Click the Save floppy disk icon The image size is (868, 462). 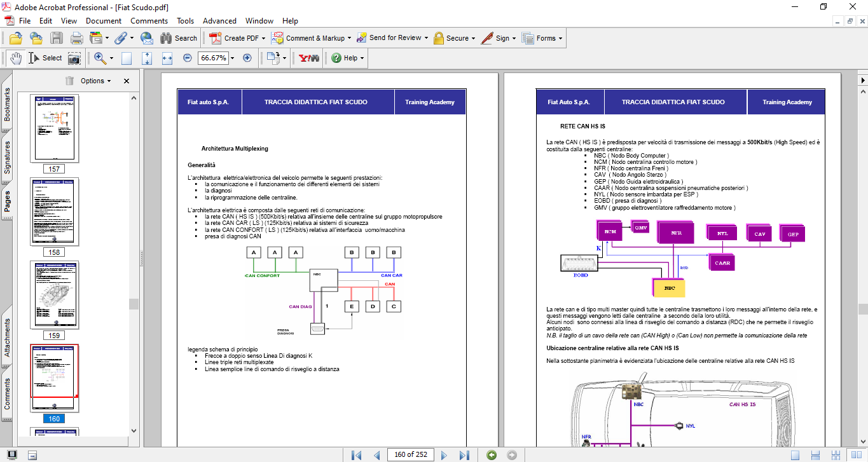pyautogui.click(x=57, y=38)
